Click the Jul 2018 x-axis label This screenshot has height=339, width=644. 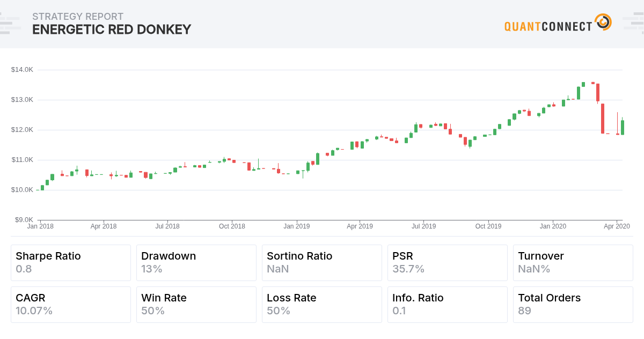tap(167, 226)
